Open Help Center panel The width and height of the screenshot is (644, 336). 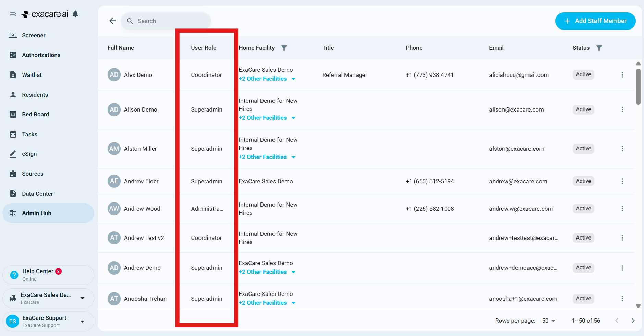click(48, 275)
